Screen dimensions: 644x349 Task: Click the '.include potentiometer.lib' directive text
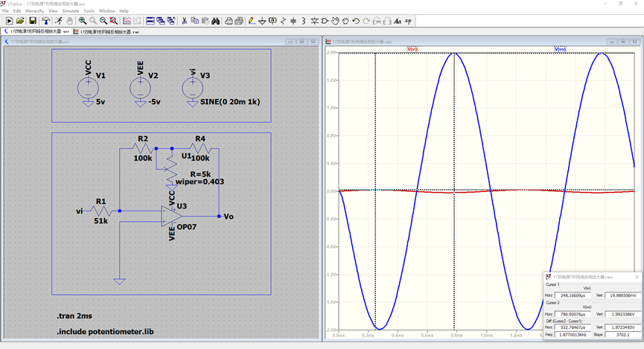[x=105, y=331]
